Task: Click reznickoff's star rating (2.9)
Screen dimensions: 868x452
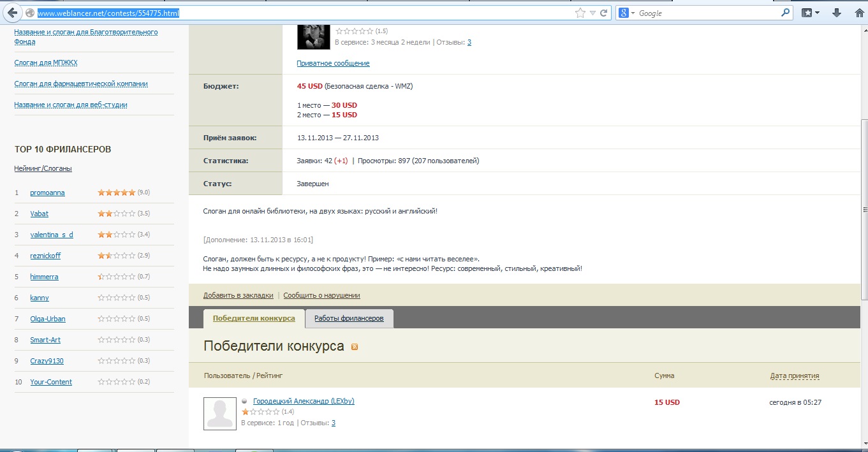Action: pyautogui.click(x=117, y=256)
